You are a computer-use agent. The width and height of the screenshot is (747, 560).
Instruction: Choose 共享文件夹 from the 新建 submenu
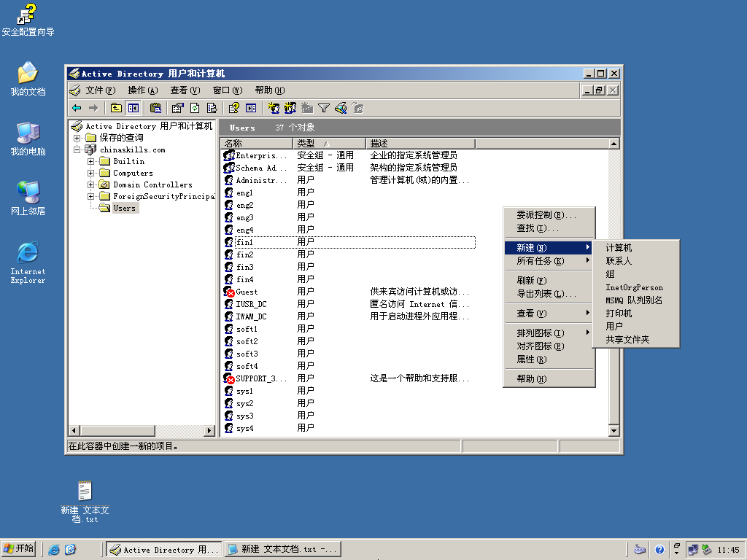pos(635,340)
